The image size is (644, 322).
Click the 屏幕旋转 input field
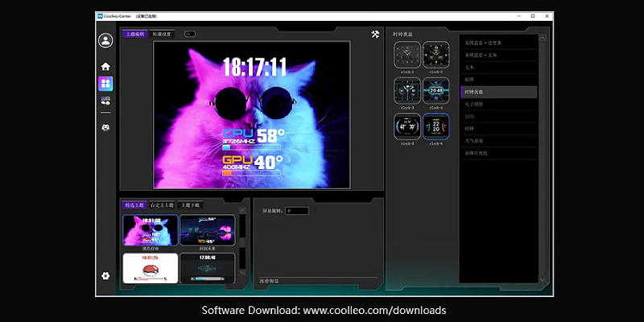click(x=297, y=211)
